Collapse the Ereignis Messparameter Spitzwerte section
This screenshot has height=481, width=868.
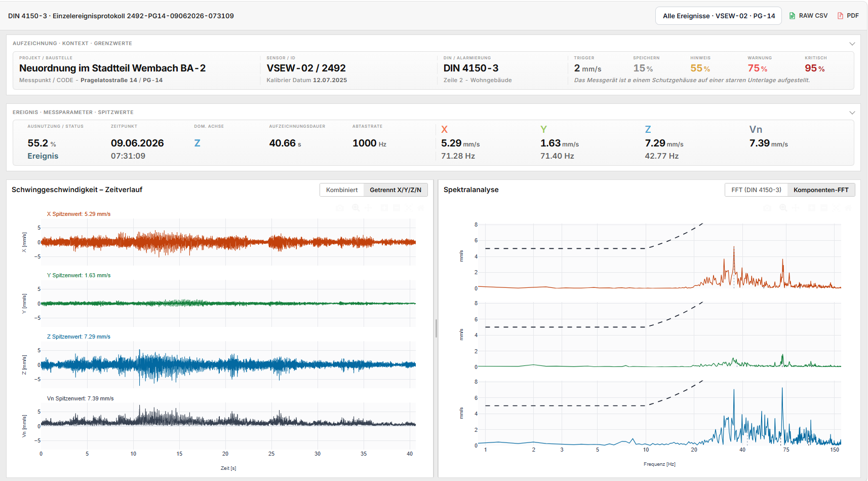tap(852, 113)
